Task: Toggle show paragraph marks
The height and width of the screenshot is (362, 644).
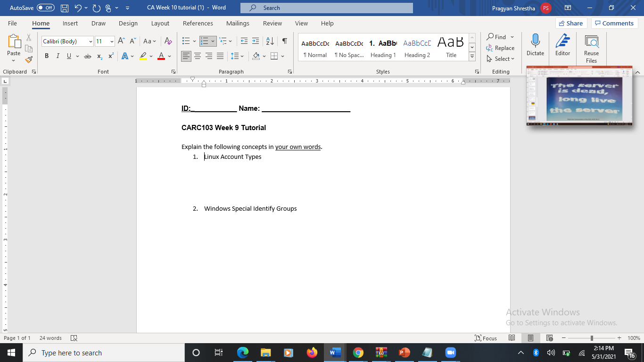Action: pyautogui.click(x=285, y=41)
